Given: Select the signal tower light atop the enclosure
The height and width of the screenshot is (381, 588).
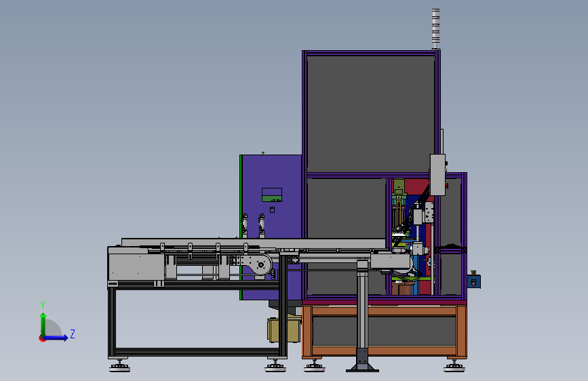Looking at the screenshot, I should pos(435,28).
